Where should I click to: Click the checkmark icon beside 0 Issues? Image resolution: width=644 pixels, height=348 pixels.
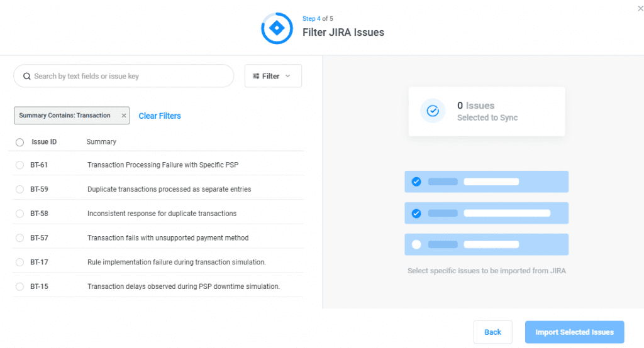coord(433,111)
